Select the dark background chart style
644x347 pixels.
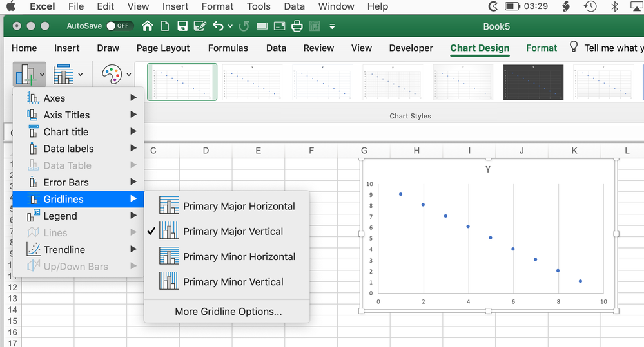tap(533, 82)
